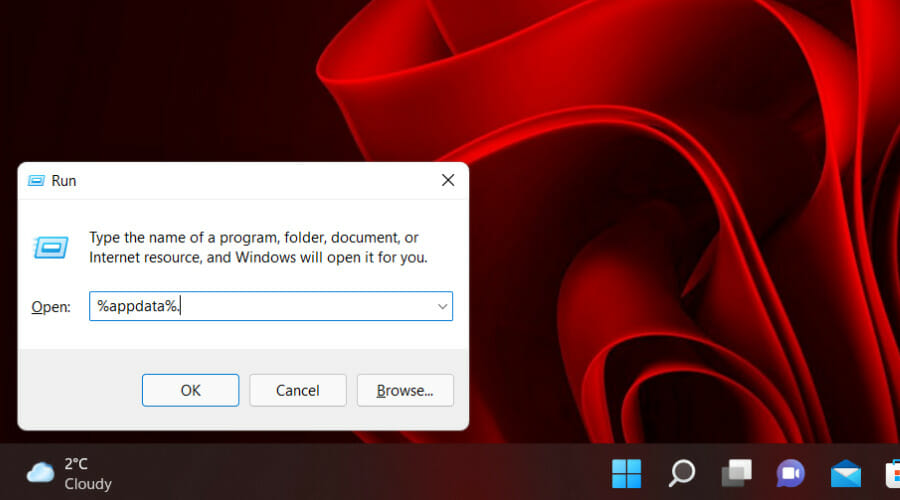Open Task View on the taskbar

(736, 474)
